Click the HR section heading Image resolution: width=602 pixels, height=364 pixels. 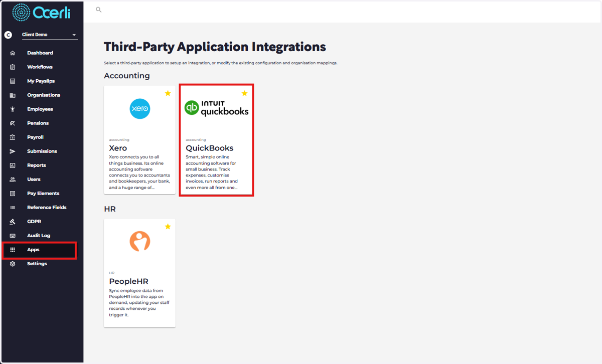point(110,209)
